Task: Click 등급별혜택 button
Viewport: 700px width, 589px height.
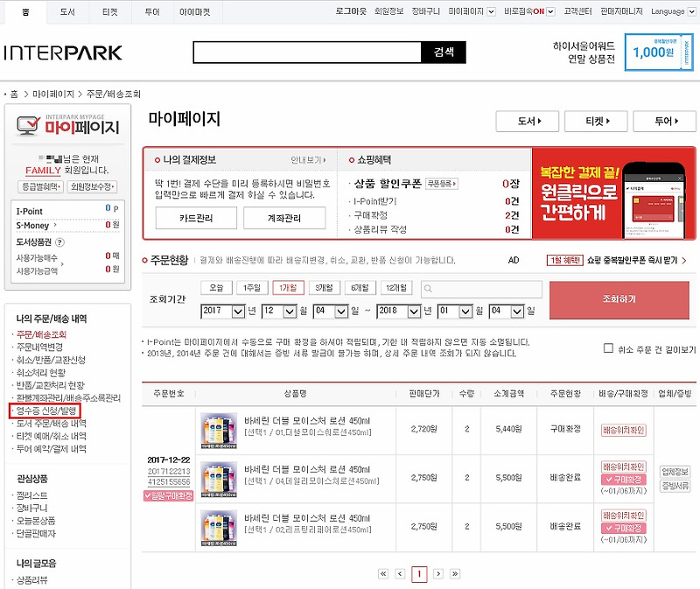Action: [x=40, y=186]
